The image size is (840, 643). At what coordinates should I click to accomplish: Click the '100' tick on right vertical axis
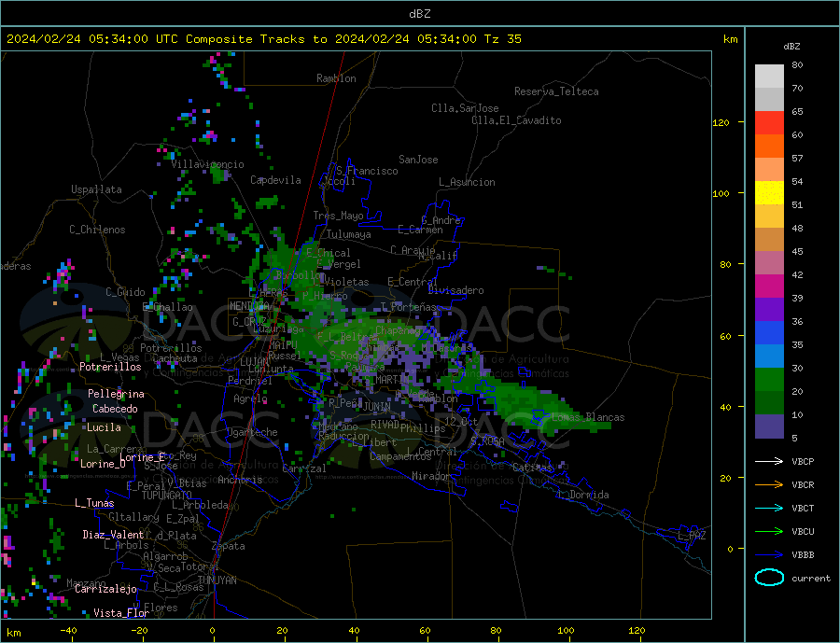(x=721, y=193)
